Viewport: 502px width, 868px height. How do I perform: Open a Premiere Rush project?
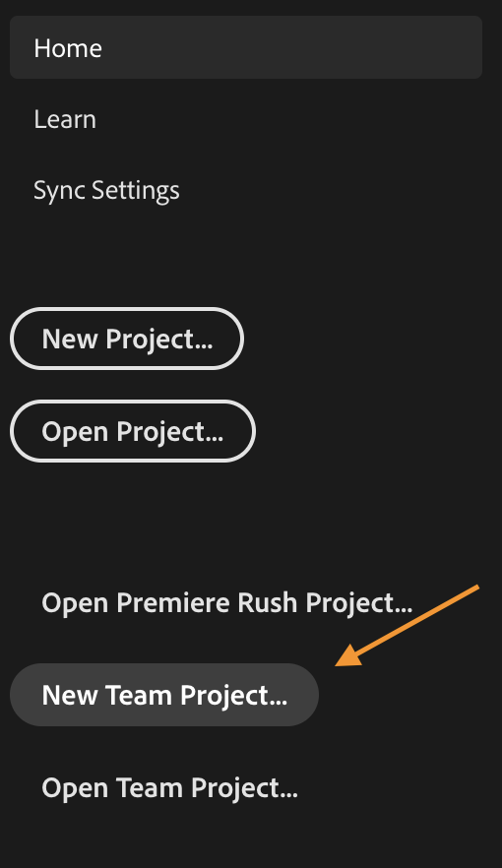pyautogui.click(x=227, y=603)
